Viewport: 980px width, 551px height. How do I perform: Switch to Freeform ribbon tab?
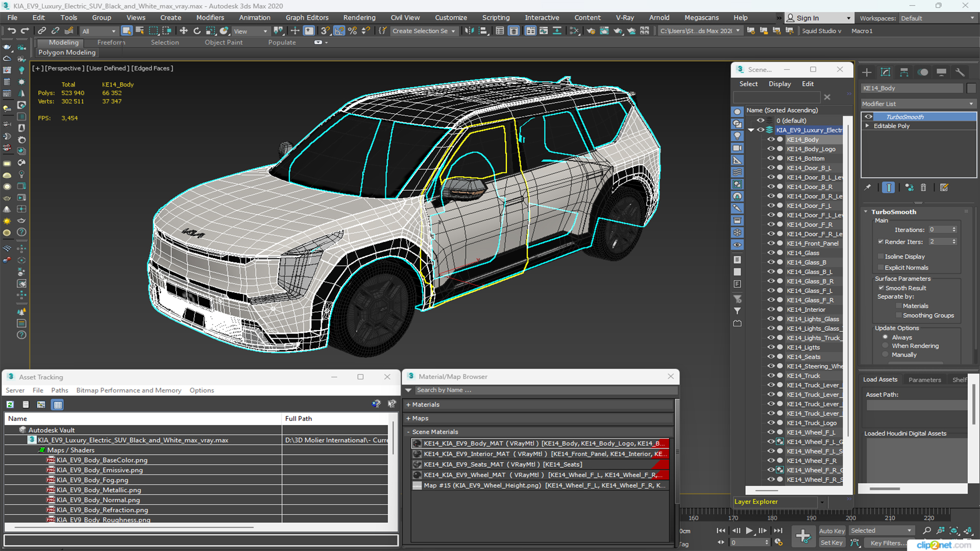tap(111, 43)
